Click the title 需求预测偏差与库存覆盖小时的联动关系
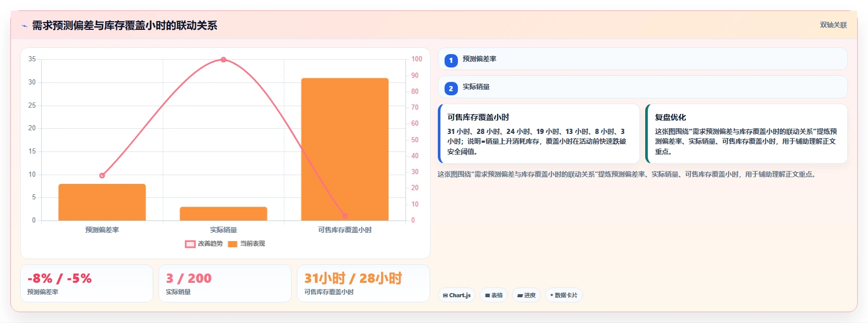This screenshot has width=868, height=323. [x=125, y=26]
